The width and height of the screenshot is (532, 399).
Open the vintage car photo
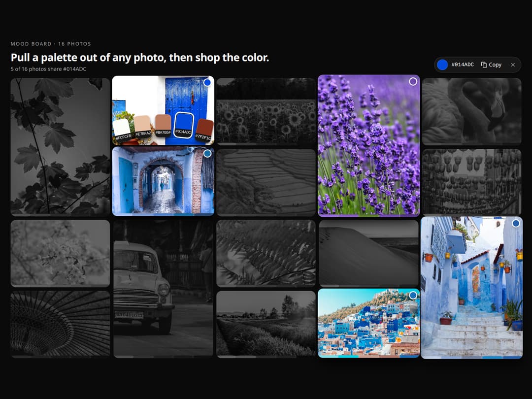coord(163,289)
